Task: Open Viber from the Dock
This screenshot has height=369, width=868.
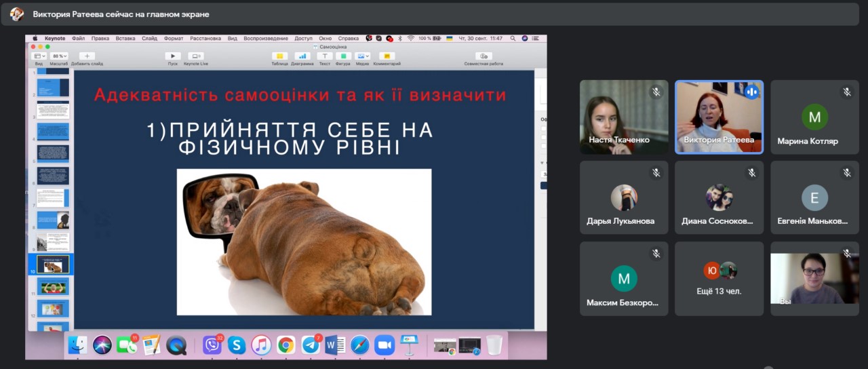Action: [212, 345]
